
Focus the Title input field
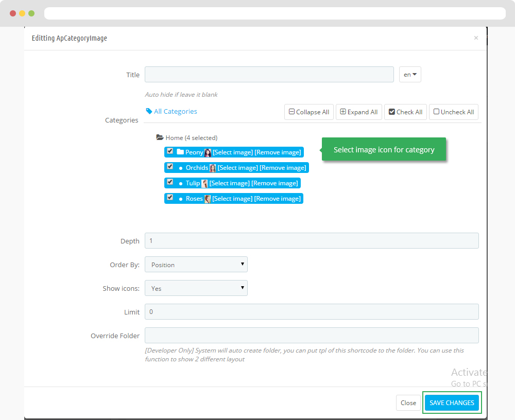point(269,75)
